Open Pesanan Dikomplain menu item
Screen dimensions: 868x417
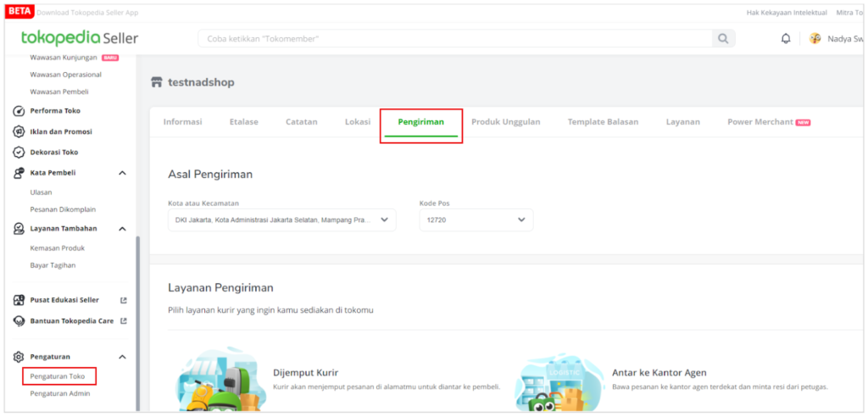(63, 209)
